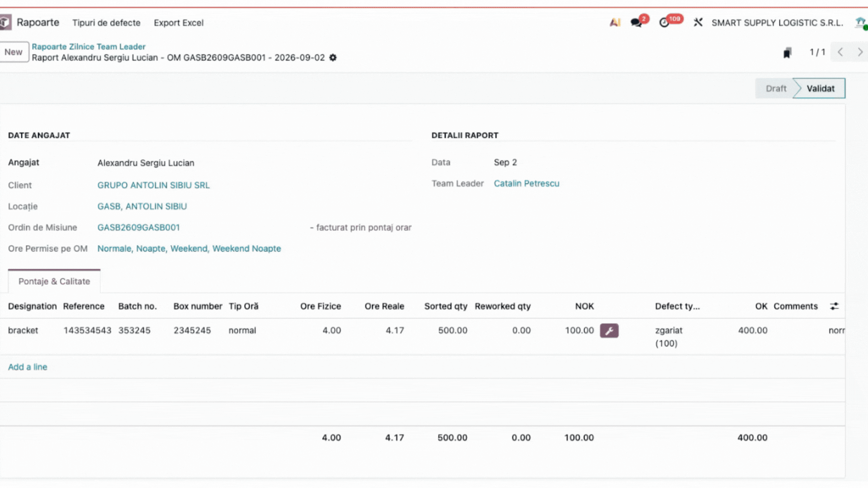The height and width of the screenshot is (488, 868).
Task: Open the Rapoarte Zilnice Team Leader breadcrumb
Action: click(x=89, y=47)
